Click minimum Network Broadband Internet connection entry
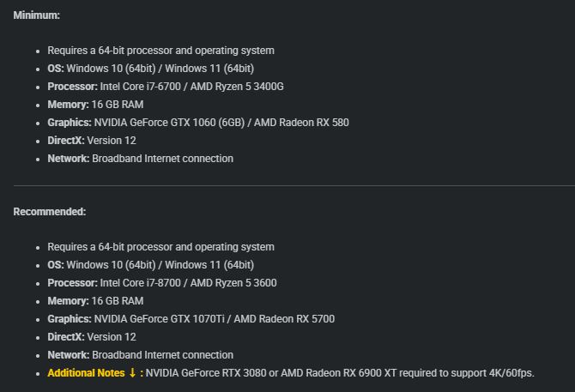Viewport: 575px width, 392px height. click(x=141, y=158)
